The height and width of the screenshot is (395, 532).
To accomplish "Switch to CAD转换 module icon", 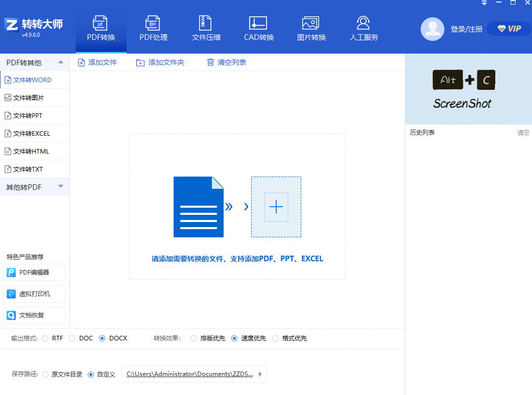I will click(x=258, y=23).
